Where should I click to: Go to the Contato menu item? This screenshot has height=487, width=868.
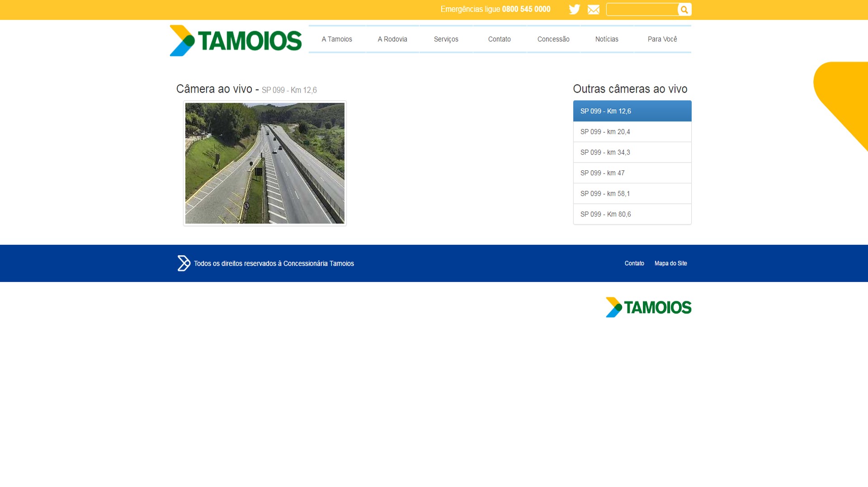[x=499, y=39]
